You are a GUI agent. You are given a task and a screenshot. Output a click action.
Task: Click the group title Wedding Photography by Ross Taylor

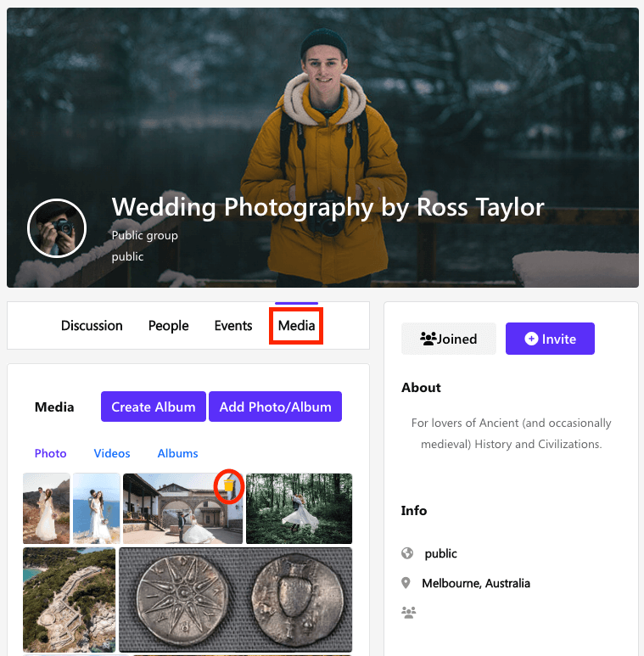tap(328, 206)
